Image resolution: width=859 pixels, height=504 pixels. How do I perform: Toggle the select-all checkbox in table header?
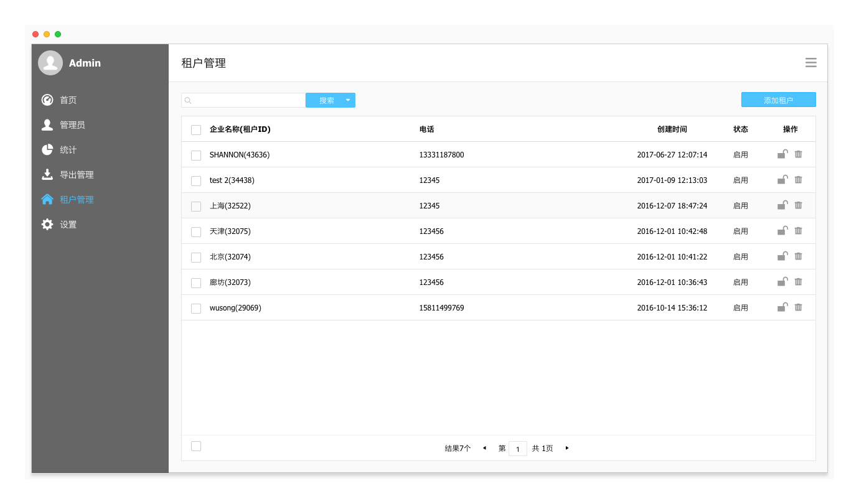pos(196,130)
